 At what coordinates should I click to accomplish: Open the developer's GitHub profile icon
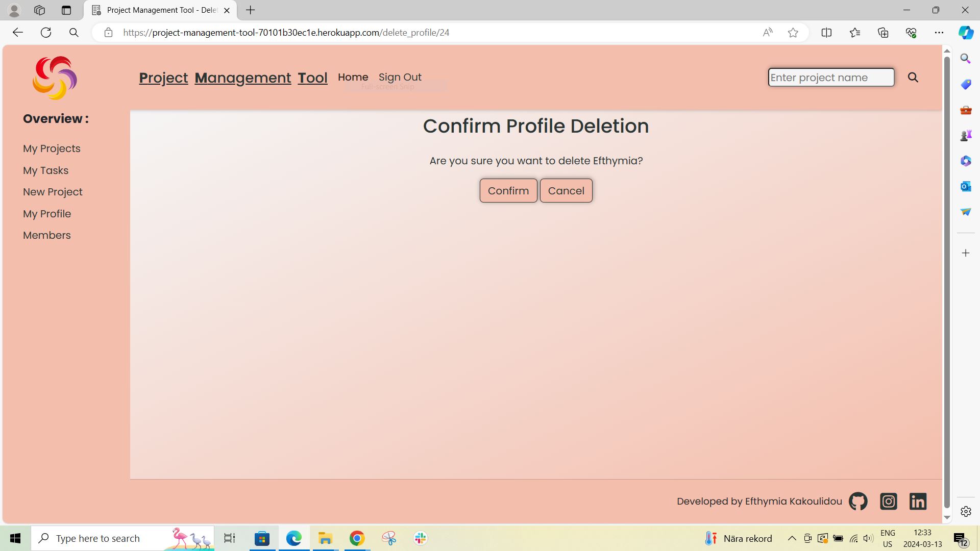(x=857, y=501)
